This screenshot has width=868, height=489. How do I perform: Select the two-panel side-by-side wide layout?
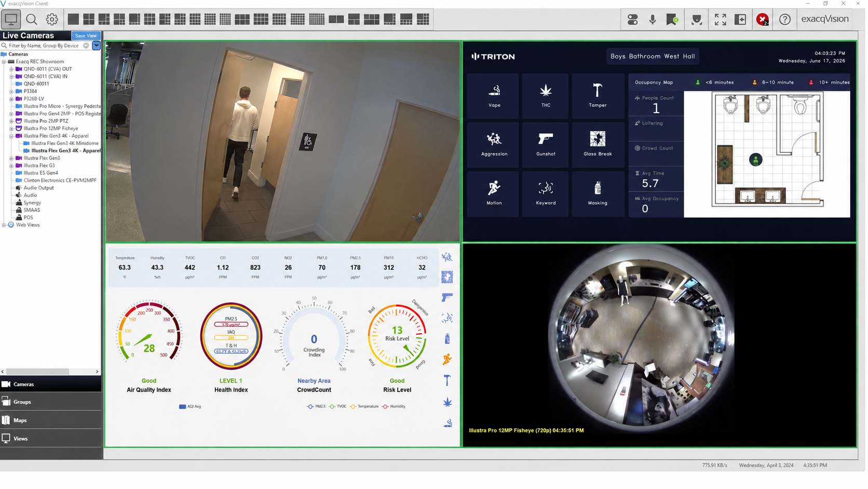[x=336, y=20]
